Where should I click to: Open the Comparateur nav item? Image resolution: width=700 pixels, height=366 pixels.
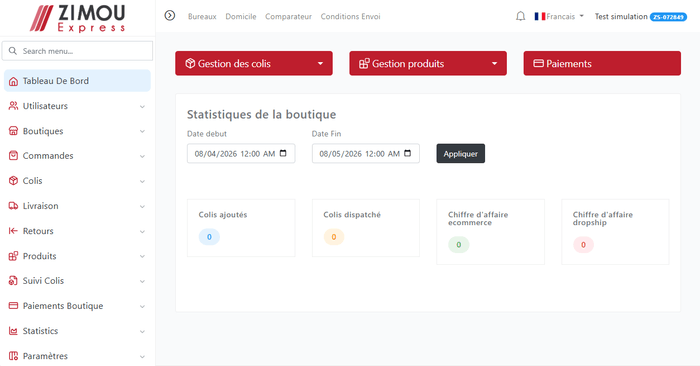click(288, 17)
